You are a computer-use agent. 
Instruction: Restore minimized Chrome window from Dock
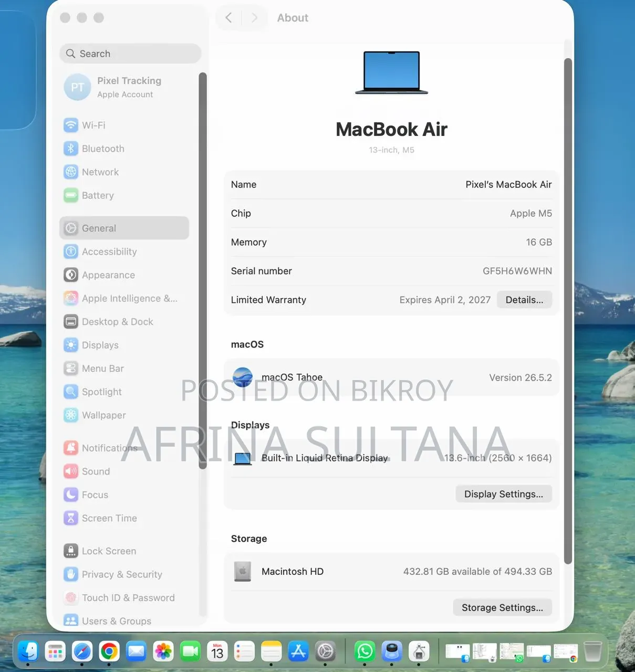(x=566, y=652)
